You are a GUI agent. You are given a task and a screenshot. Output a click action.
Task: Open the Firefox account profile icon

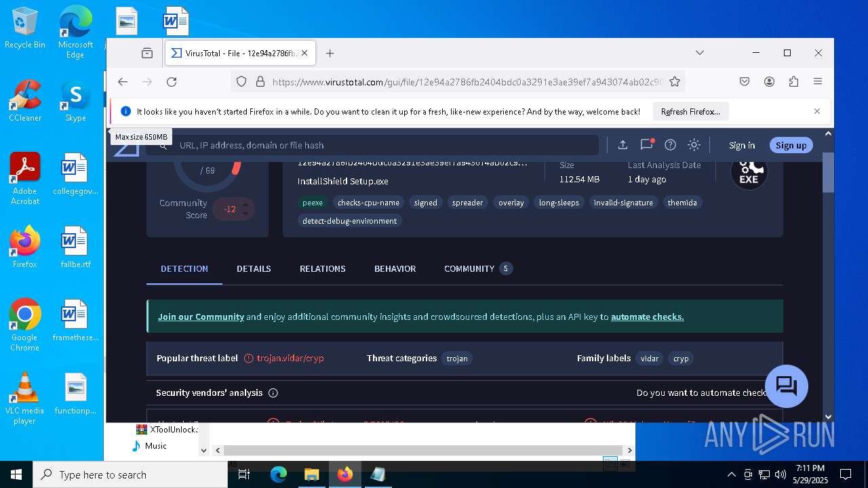pyautogui.click(x=769, y=82)
